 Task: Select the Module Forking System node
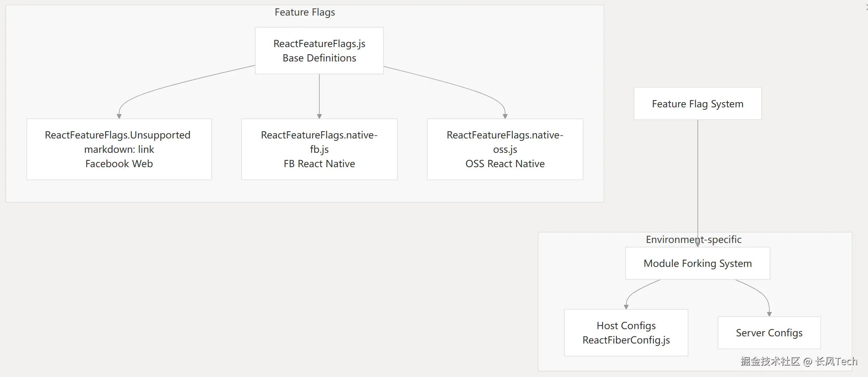697,263
